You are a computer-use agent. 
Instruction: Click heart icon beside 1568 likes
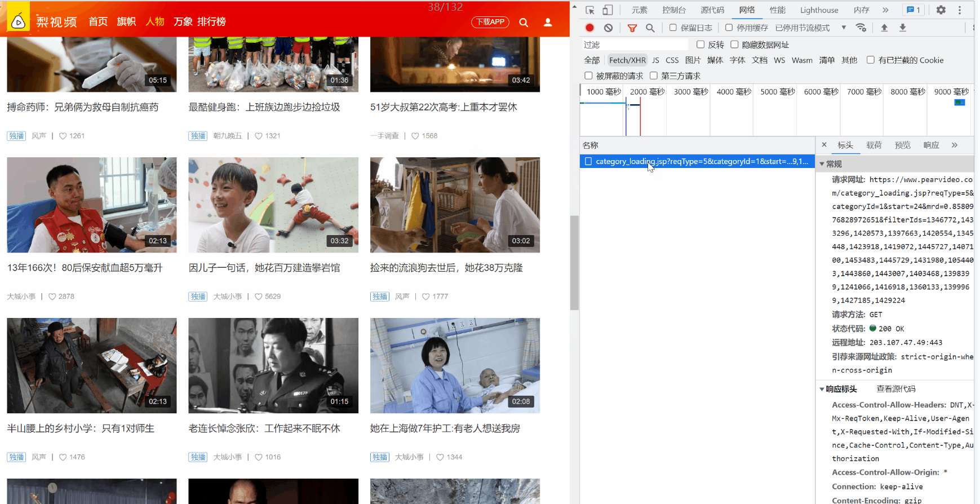tap(415, 136)
